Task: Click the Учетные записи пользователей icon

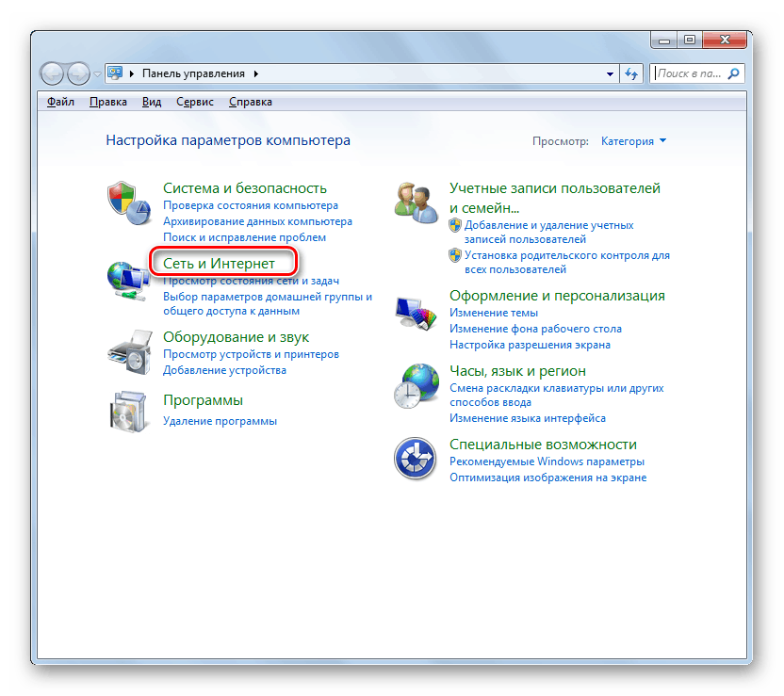Action: tap(417, 200)
